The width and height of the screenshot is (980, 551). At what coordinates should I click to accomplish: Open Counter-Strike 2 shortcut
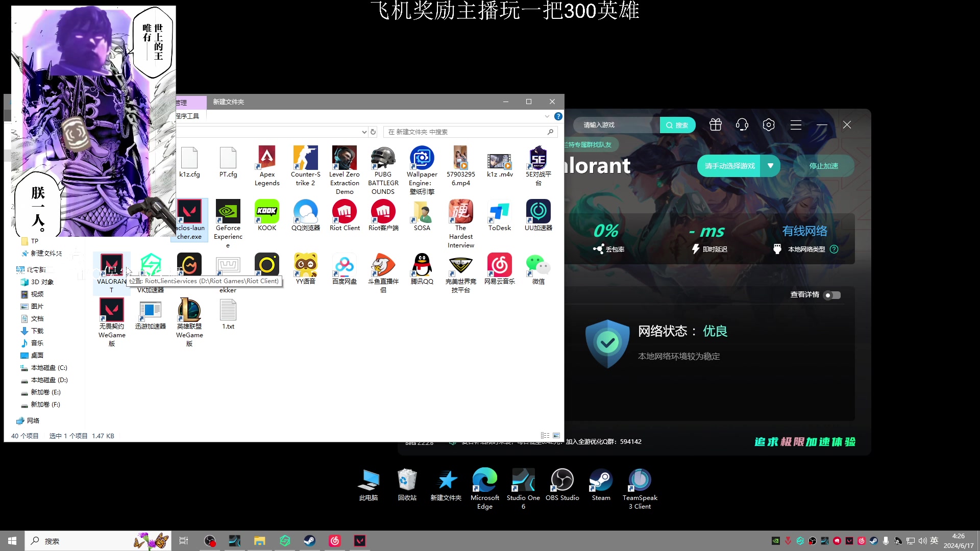[x=306, y=166]
